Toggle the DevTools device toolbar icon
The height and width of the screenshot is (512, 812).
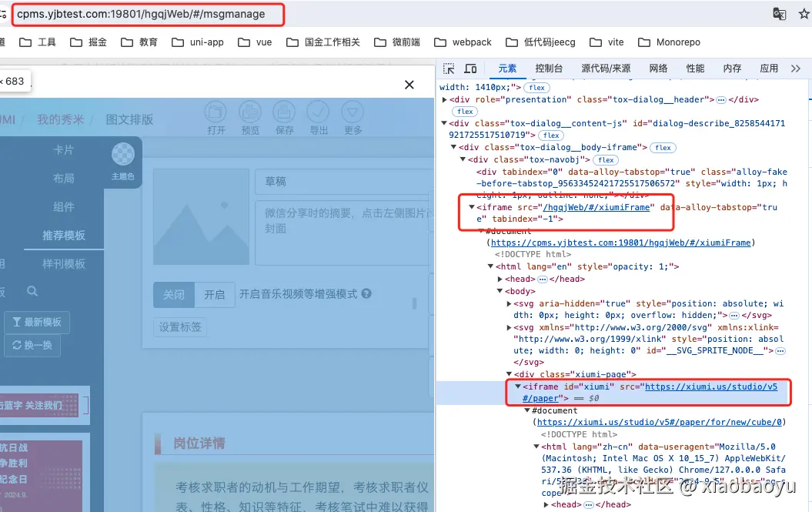pos(470,69)
